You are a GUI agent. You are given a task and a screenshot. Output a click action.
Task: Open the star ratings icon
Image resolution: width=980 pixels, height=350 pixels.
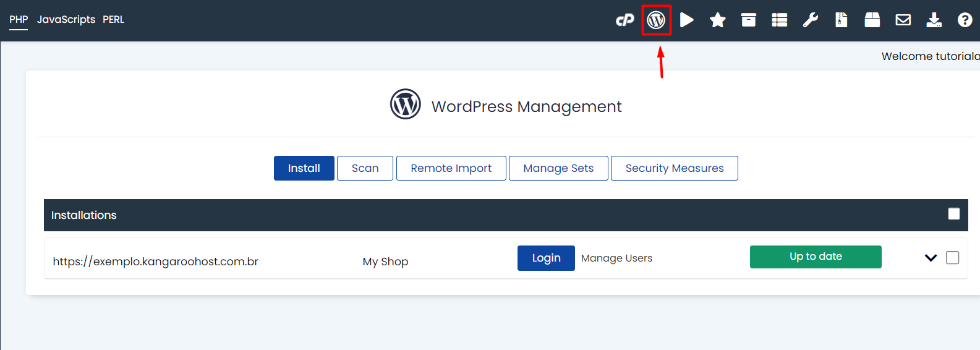point(718,20)
